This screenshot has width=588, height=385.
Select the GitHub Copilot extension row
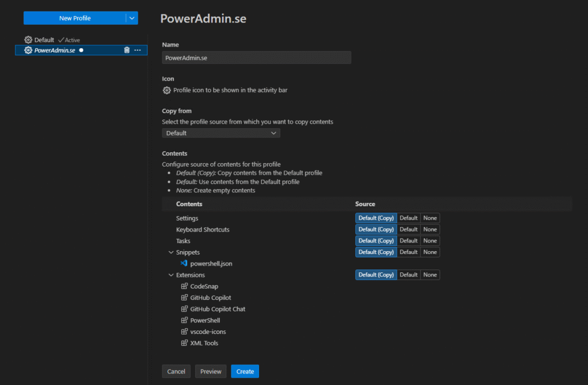[x=210, y=298]
